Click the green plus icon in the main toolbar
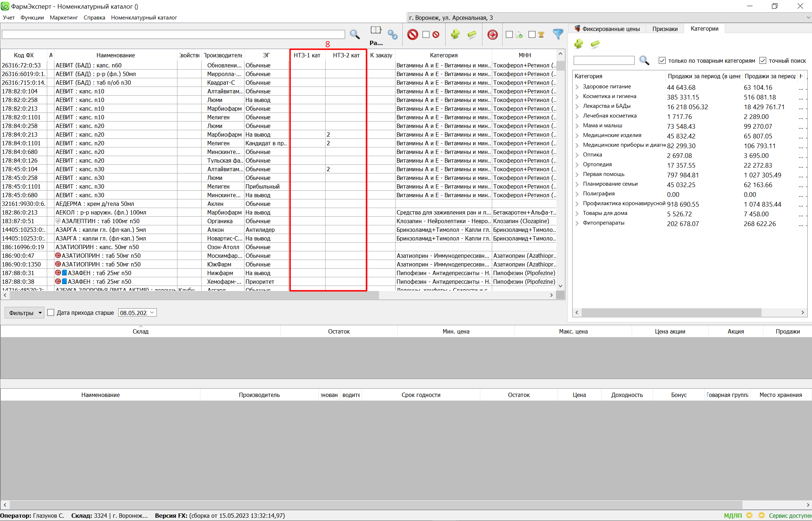Viewport: 812px width, 521px height. coord(455,35)
